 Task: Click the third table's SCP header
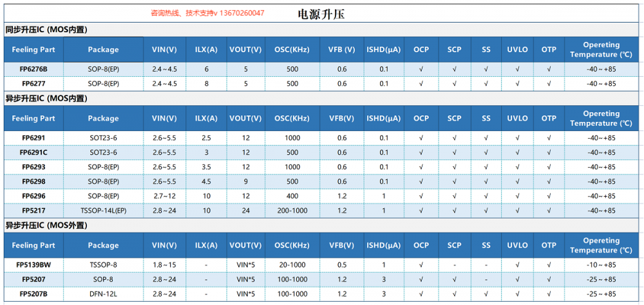(454, 246)
